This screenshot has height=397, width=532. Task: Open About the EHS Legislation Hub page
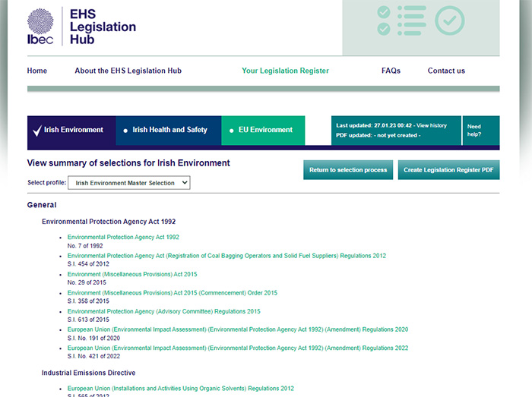(128, 71)
